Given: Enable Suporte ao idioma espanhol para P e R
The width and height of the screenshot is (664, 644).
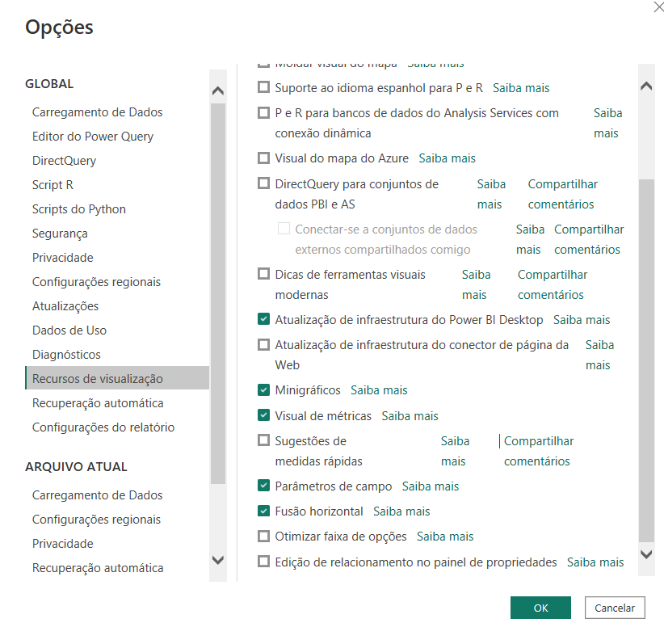Looking at the screenshot, I should 263,87.
